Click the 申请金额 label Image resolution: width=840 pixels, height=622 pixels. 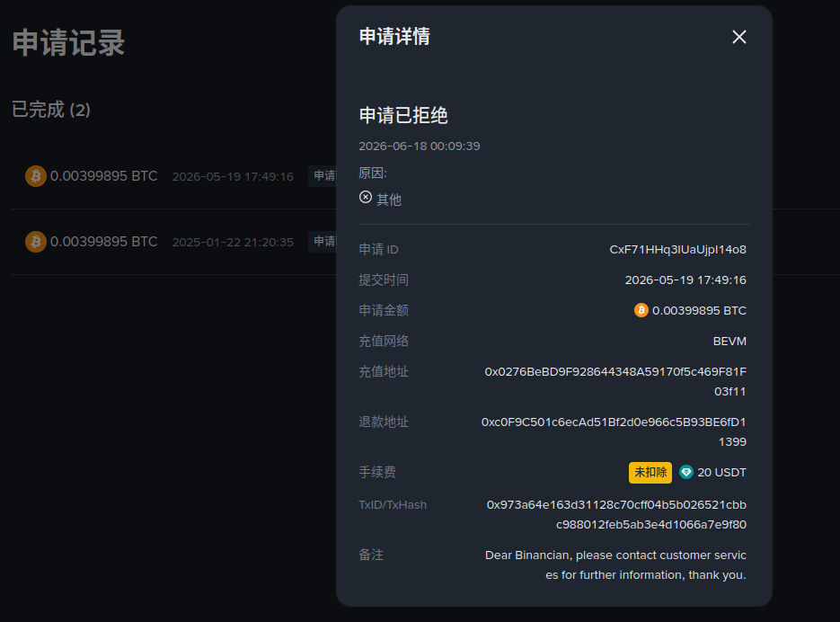pos(384,310)
